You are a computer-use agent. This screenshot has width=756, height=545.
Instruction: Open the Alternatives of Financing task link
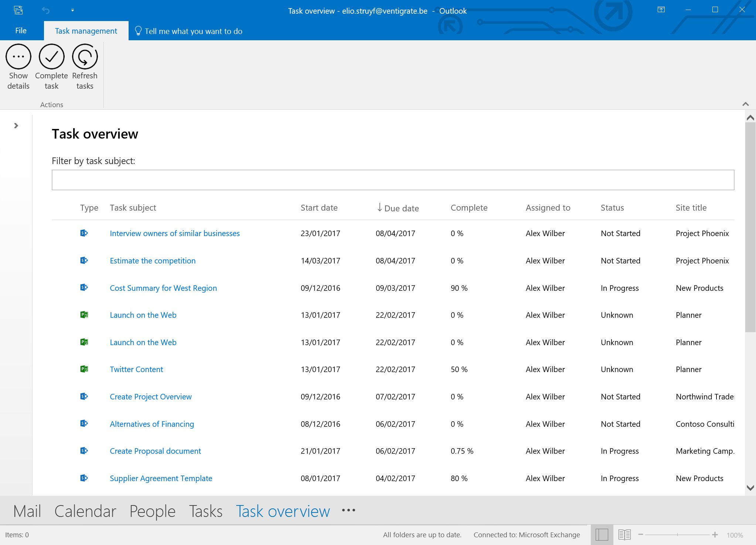(x=151, y=424)
